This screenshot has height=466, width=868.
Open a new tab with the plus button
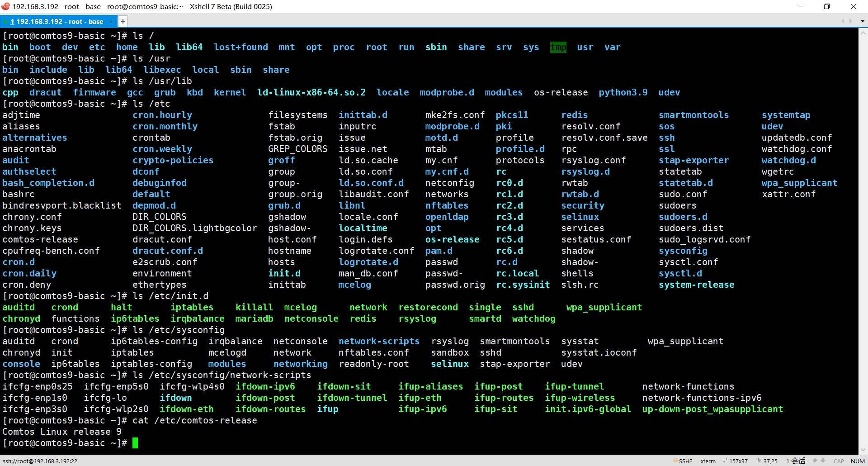point(123,21)
